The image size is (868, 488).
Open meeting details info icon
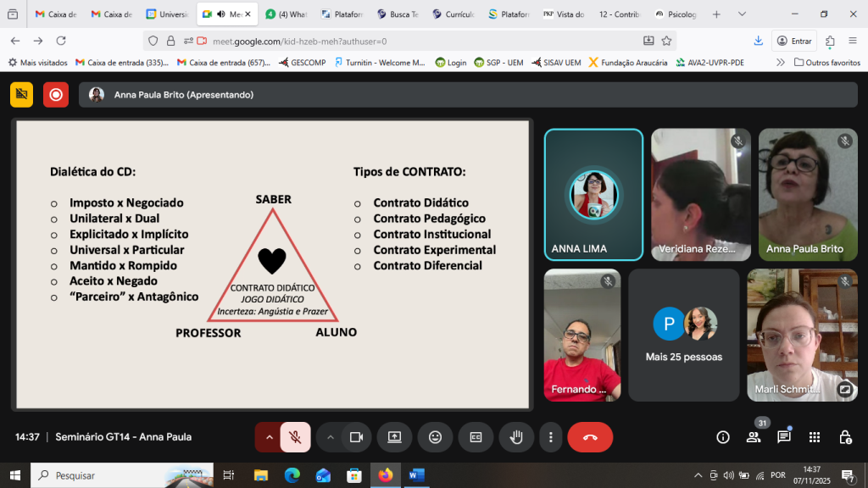pyautogui.click(x=722, y=437)
